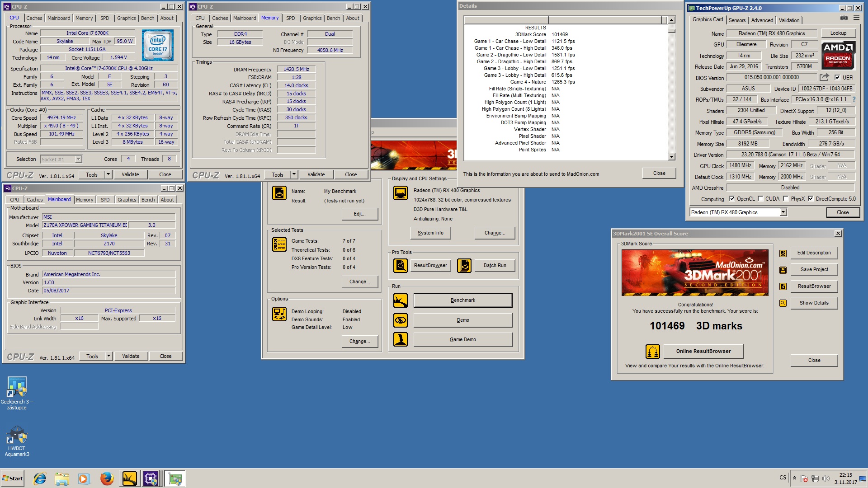
Task: Open the GPU-Z hamburger menu icon
Action: click(x=856, y=18)
